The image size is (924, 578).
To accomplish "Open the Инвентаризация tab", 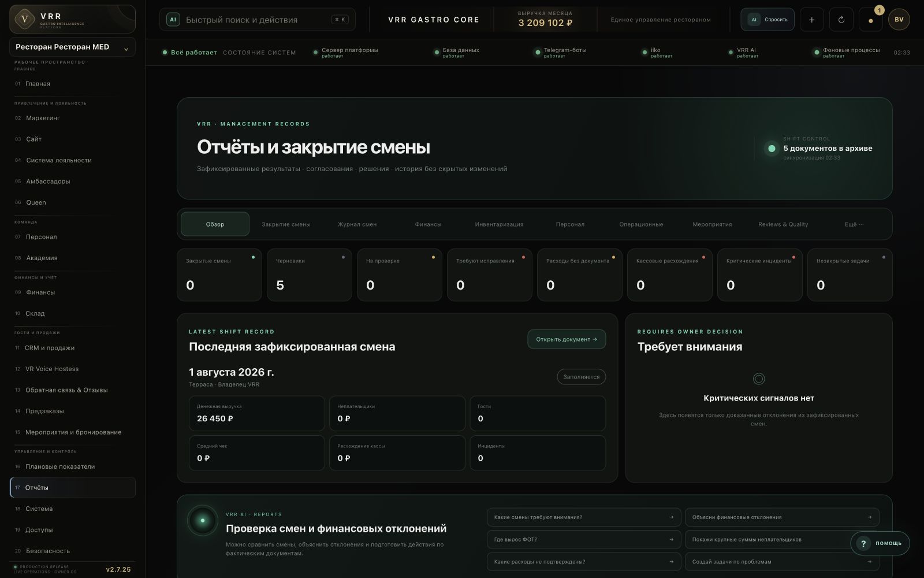I will click(499, 224).
